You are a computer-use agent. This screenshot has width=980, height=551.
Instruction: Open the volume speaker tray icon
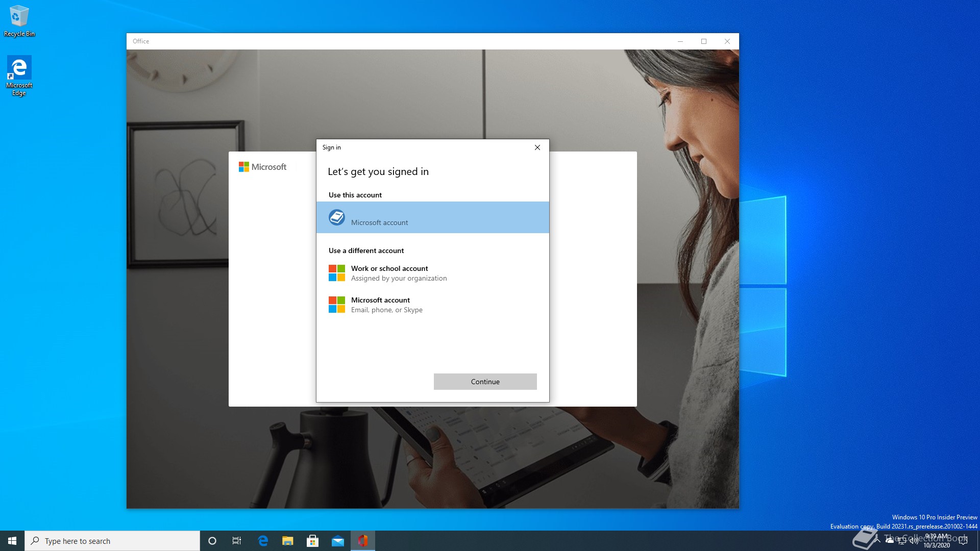point(914,541)
